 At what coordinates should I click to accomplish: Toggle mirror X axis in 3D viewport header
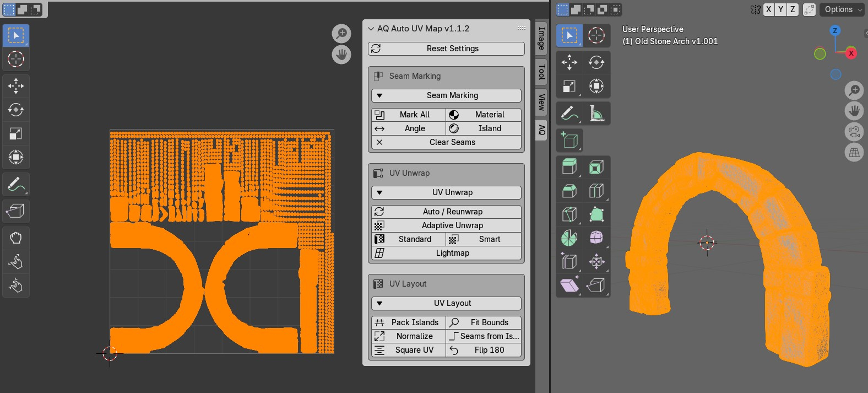pos(768,9)
